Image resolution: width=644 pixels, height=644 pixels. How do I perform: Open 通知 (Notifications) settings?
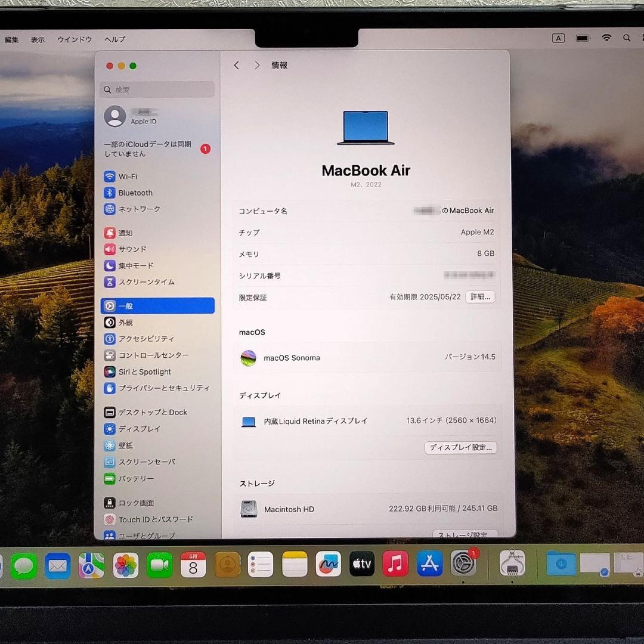coord(127,233)
